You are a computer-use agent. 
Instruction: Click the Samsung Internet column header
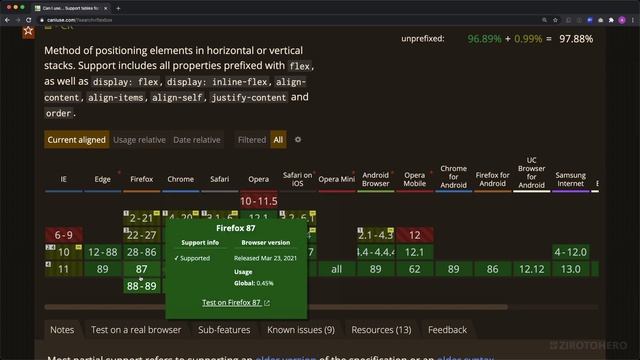pyautogui.click(x=571, y=179)
